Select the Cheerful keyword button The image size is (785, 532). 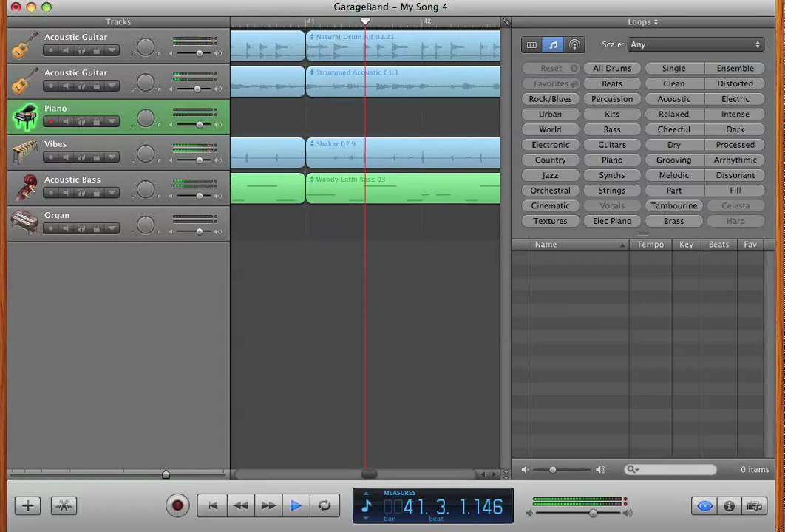click(x=674, y=129)
